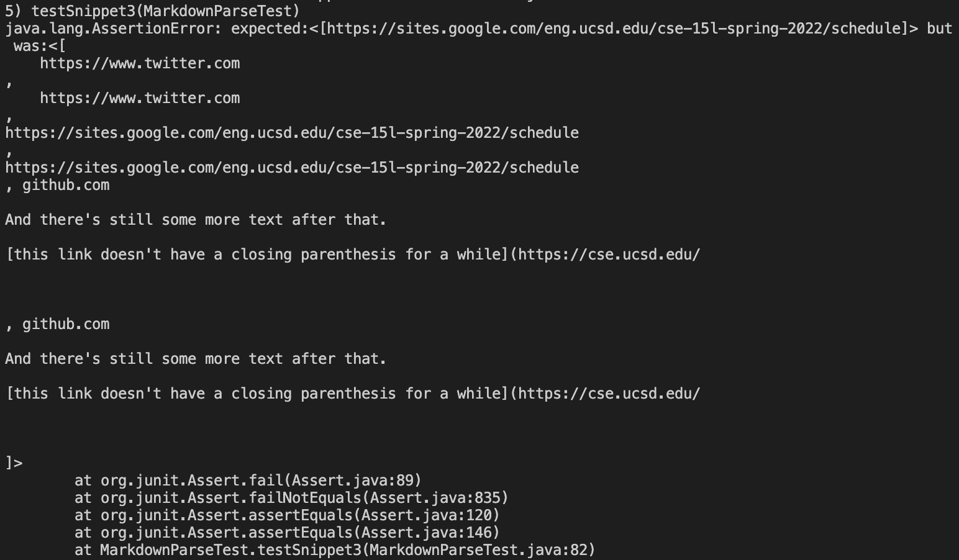Click the first github.com entry
Screen dimensions: 959x560
pos(66,185)
